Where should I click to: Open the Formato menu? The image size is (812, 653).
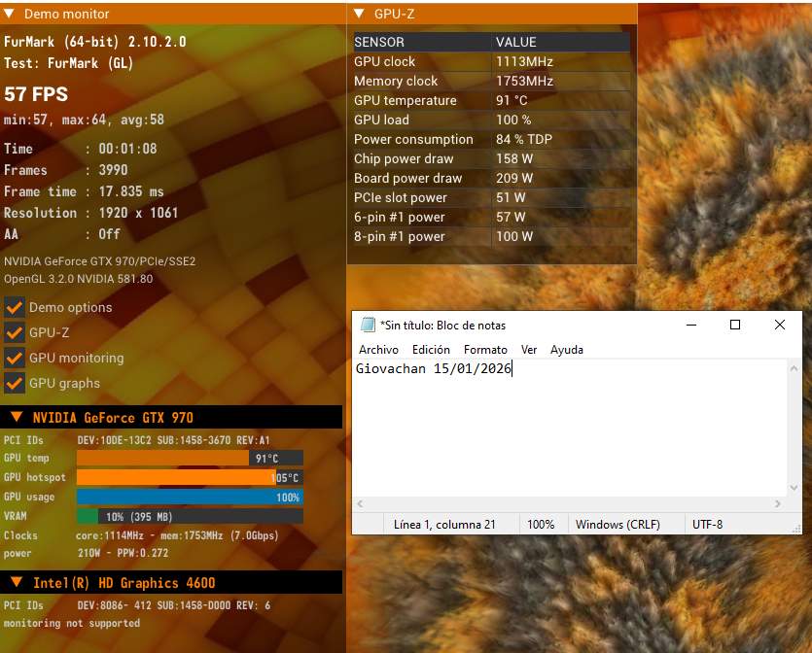tap(485, 350)
